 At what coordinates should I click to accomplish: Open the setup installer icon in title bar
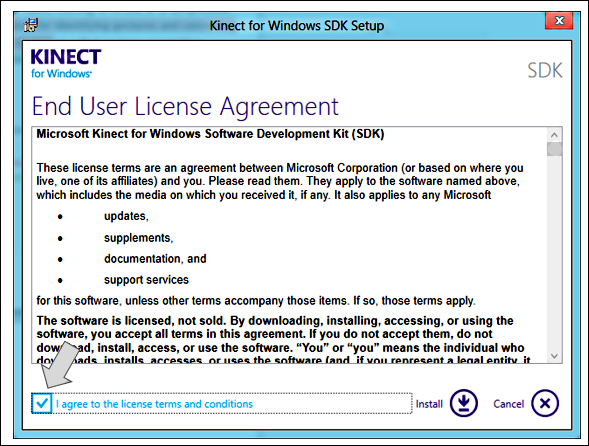click(31, 26)
